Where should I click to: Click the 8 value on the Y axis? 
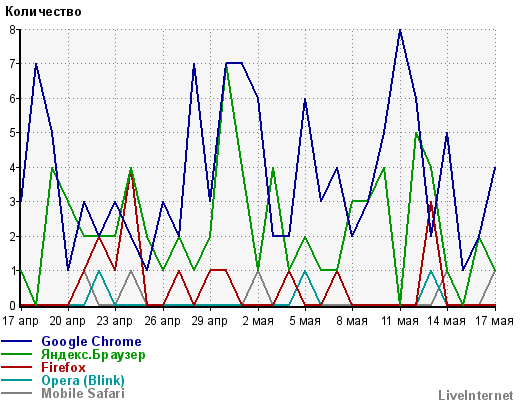click(x=13, y=30)
